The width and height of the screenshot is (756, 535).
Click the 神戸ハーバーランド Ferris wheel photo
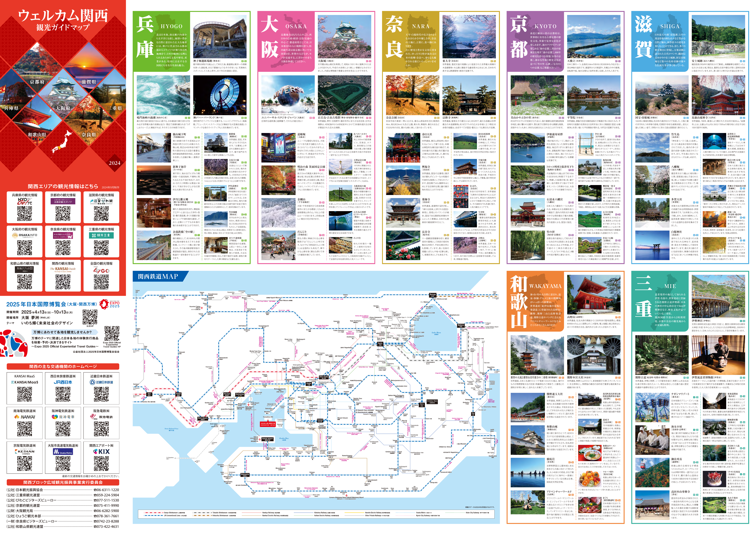(x=220, y=95)
